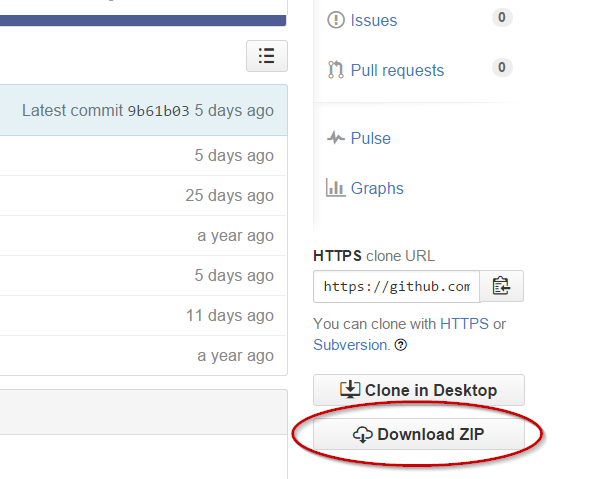
Task: Open latest commit 9b61b03
Action: pyautogui.click(x=158, y=111)
